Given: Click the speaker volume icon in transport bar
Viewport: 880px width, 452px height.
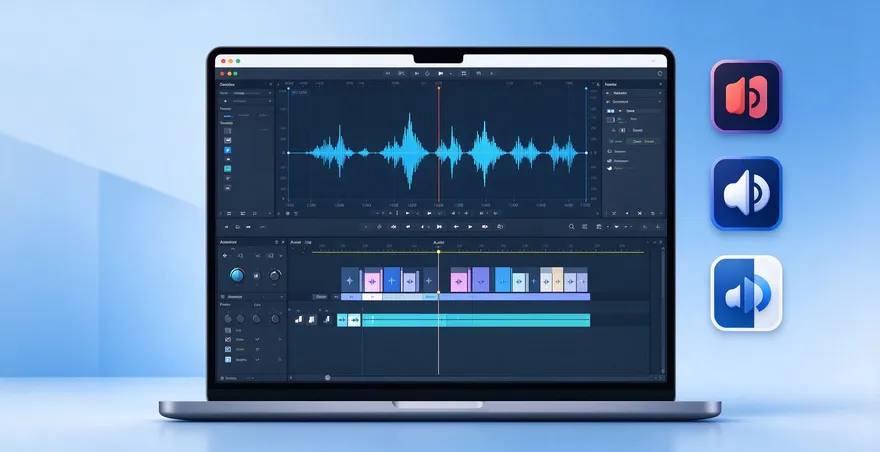Looking at the screenshot, I should (x=499, y=227).
